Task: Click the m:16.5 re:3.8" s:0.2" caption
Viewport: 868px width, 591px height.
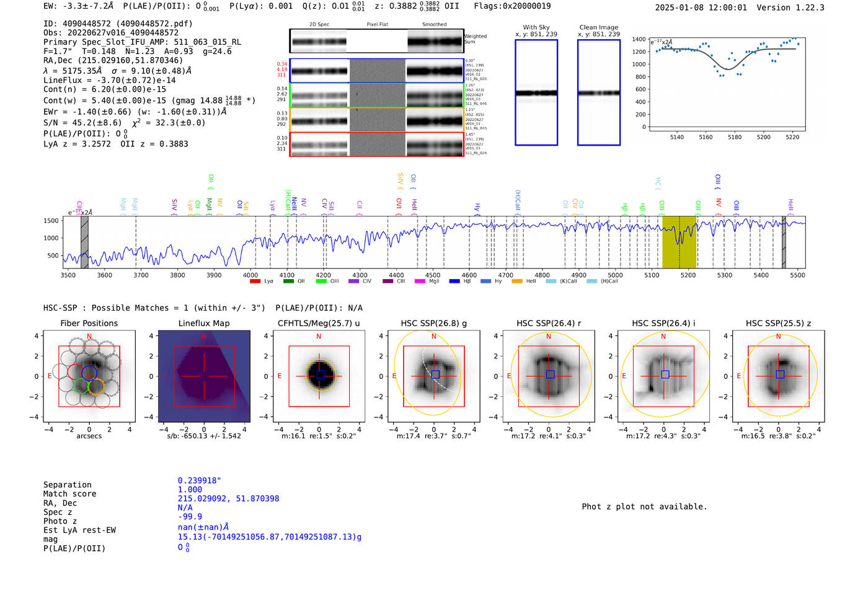Action: click(779, 436)
